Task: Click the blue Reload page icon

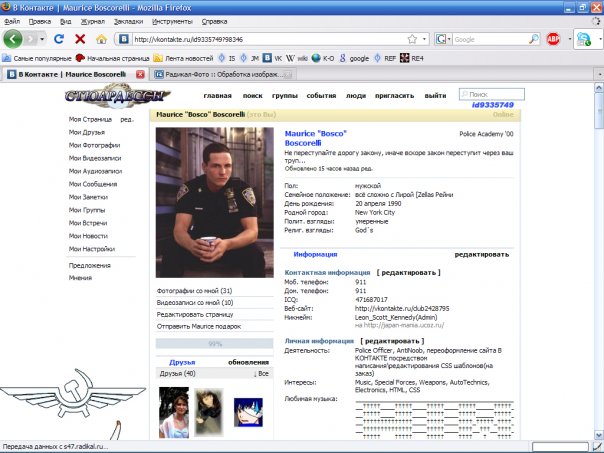Action: (x=59, y=39)
